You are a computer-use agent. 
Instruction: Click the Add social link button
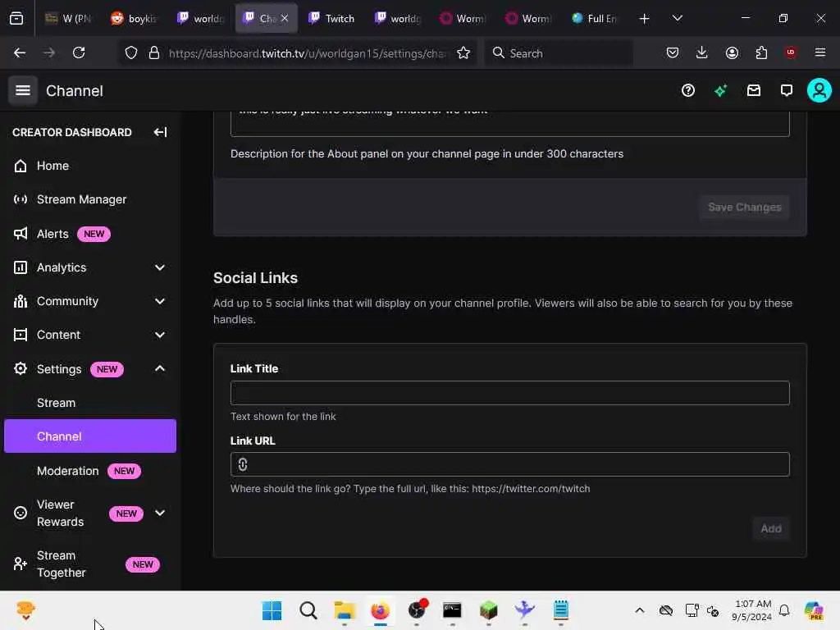click(771, 529)
